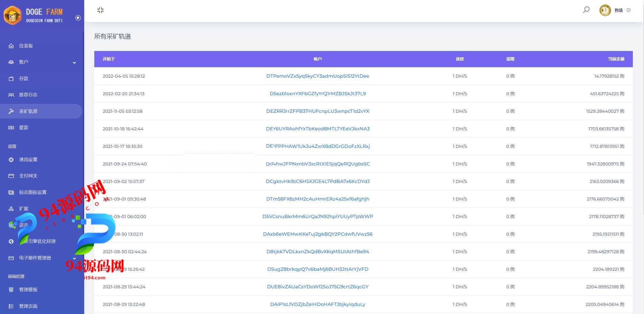Select balance 1529.28440027 狗
The width and height of the screenshot is (644, 314).
(605, 111)
